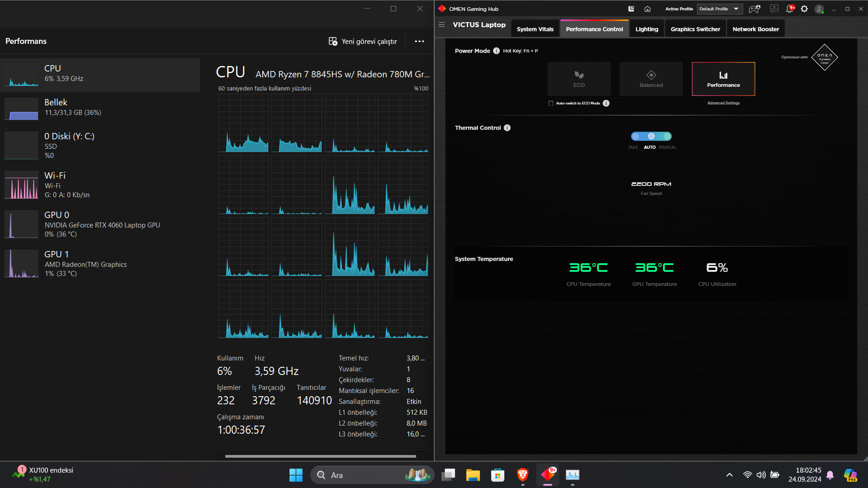
Task: Select Performance power mode
Action: click(724, 79)
